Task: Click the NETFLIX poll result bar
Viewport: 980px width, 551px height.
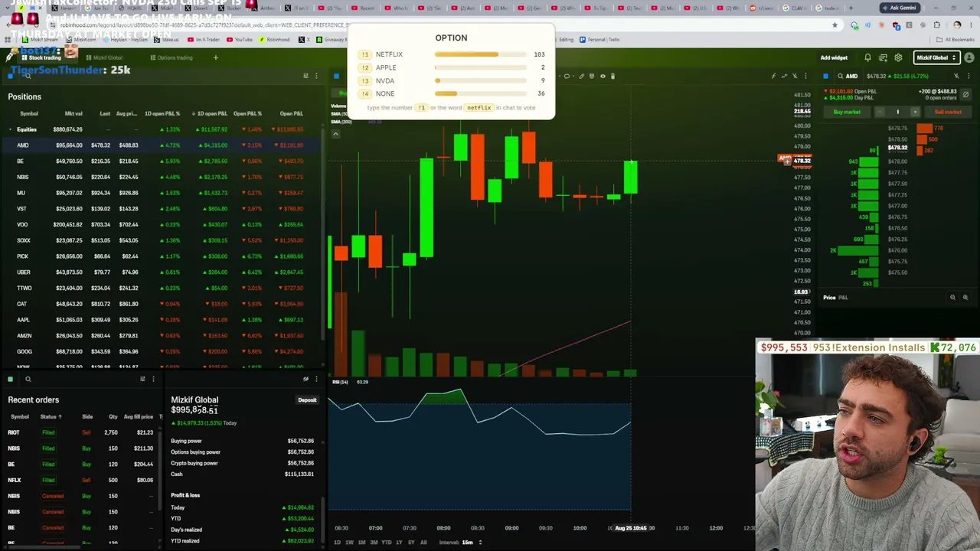Action: [481, 54]
